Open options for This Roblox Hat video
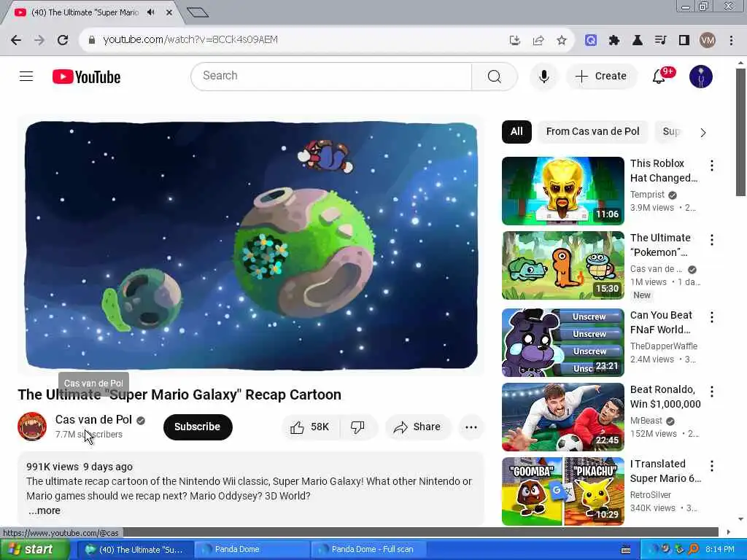 pyautogui.click(x=712, y=166)
